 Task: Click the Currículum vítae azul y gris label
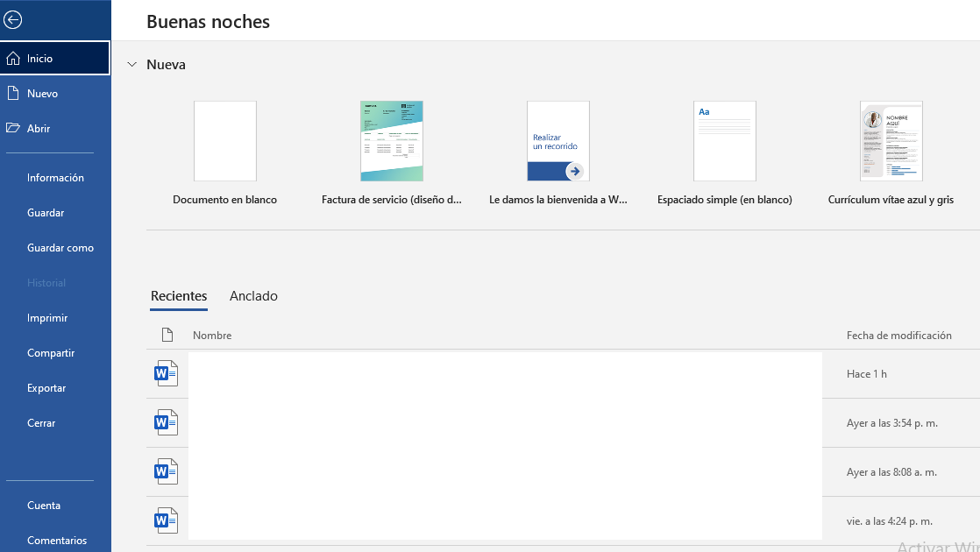(x=891, y=200)
